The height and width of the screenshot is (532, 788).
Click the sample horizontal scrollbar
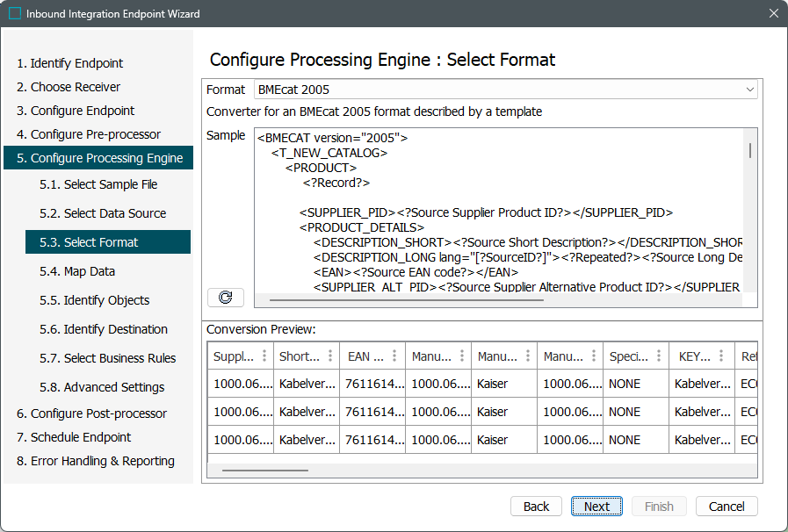click(406, 300)
